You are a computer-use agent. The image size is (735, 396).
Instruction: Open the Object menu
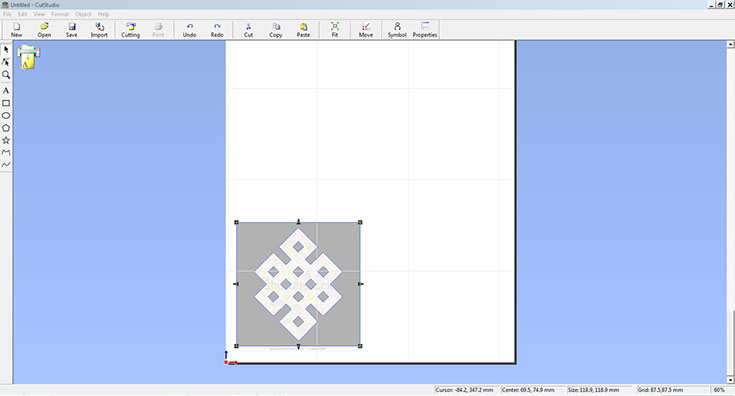point(83,14)
